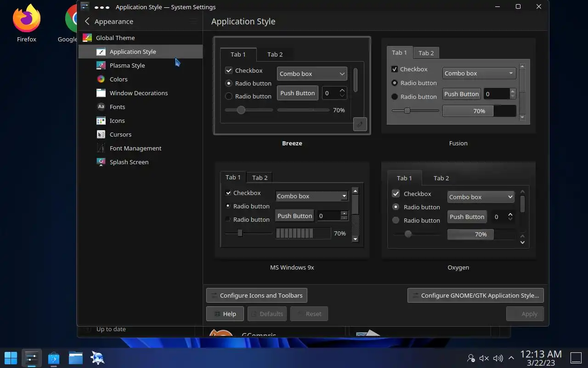Open the Combo box in MS Windows 9x preview

[x=312, y=196]
